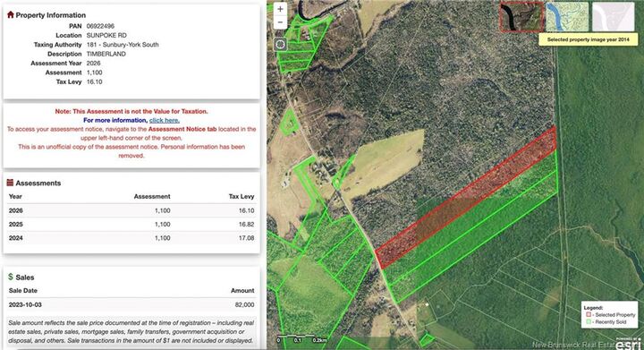Click the house icon beside Property Information
Viewport: 644px width, 350px height.
[x=11, y=15]
